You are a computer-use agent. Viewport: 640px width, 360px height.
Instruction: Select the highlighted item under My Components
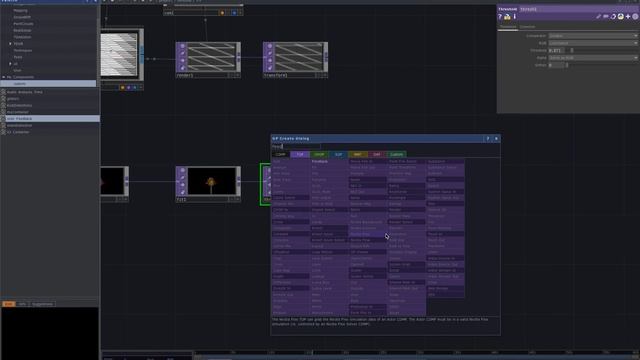click(x=48, y=84)
